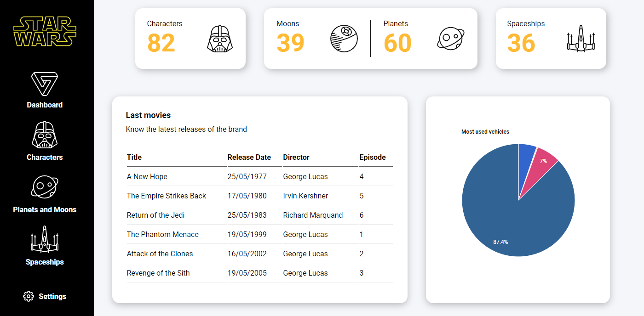Select the 7% pink pie slice
This screenshot has height=316, width=644.
543,161
